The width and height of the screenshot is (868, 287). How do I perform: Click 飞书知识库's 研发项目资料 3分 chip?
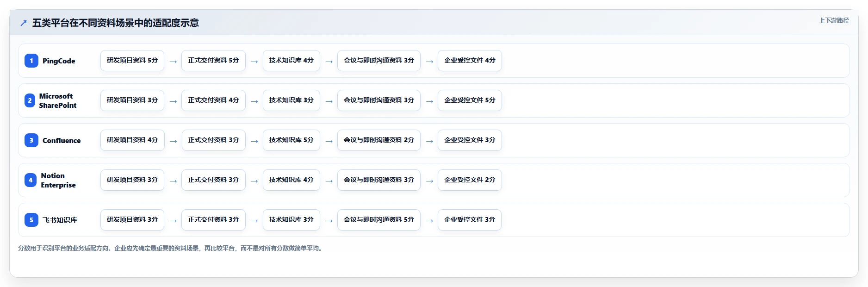point(132,220)
